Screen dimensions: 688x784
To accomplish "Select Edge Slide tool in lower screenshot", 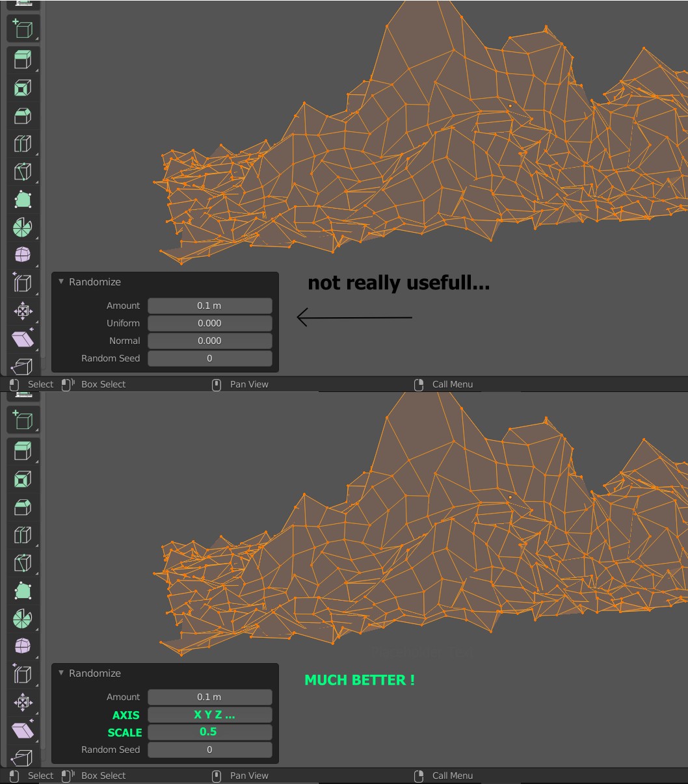I will point(23,674).
